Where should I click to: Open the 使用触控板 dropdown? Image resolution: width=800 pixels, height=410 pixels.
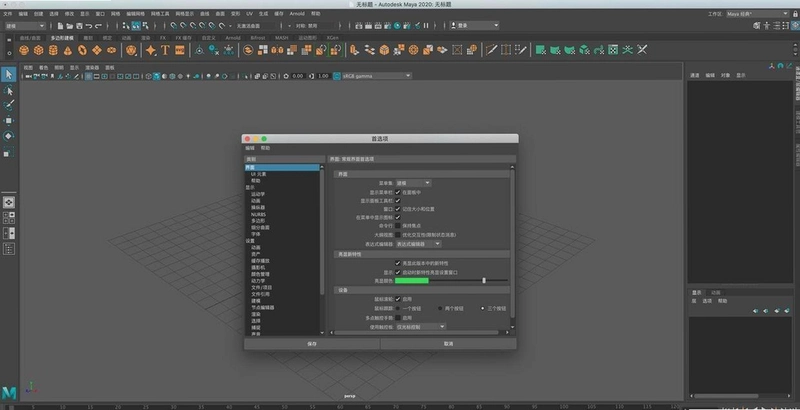coord(421,326)
